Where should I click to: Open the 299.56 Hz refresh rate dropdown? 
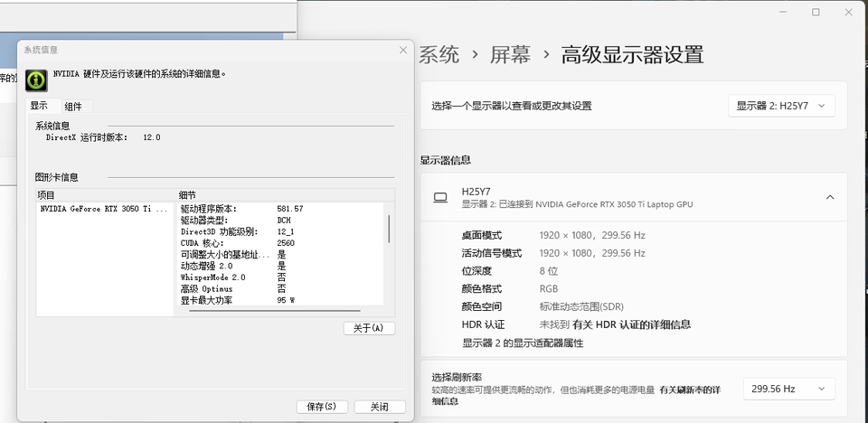[x=788, y=389]
